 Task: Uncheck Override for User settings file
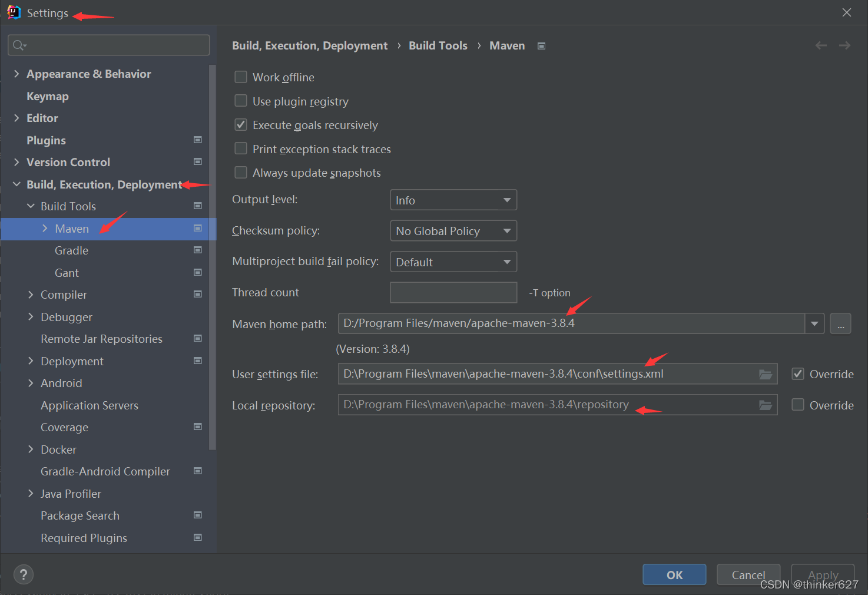click(798, 373)
